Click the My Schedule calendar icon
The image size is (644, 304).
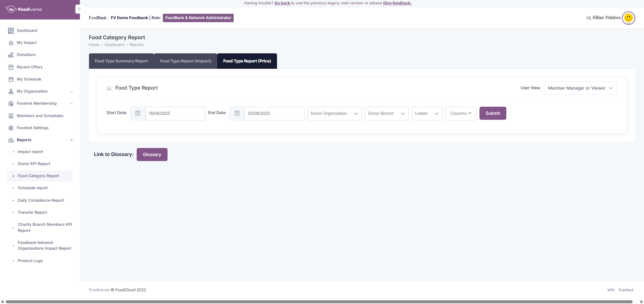[x=11, y=80]
